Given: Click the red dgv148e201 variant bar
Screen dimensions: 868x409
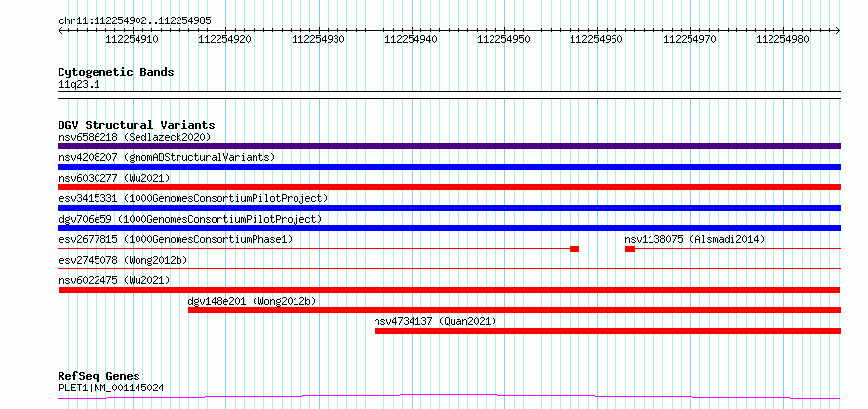Looking at the screenshot, I should [x=514, y=310].
